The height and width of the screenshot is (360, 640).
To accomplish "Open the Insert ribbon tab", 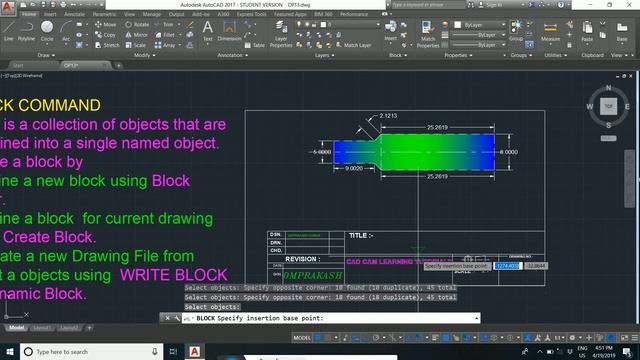I will pyautogui.click(x=50, y=14).
